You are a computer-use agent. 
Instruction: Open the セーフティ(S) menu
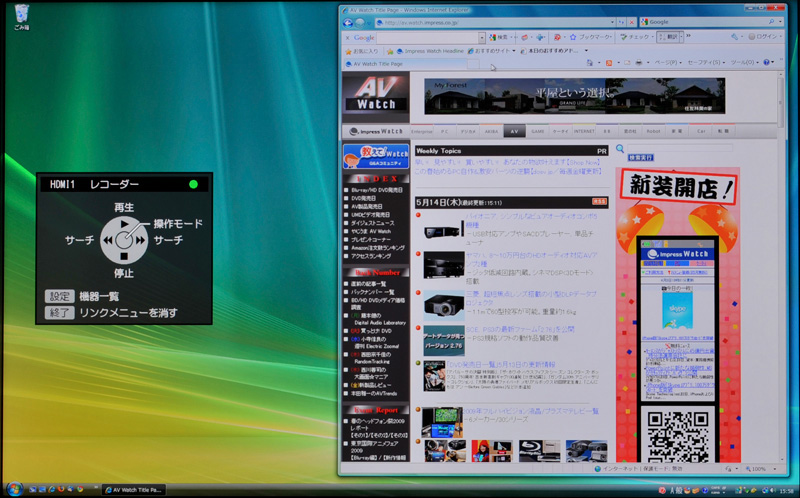706,63
